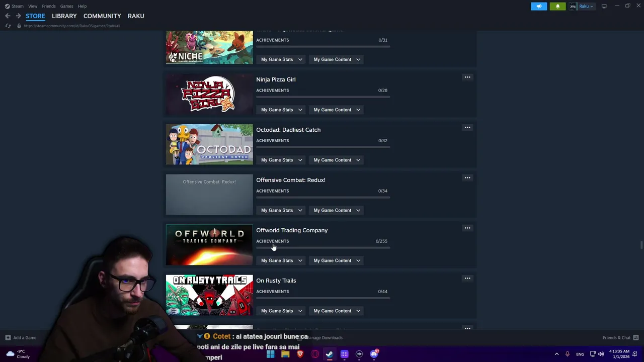Open the volume tray icon
The image size is (644, 362).
point(601,354)
